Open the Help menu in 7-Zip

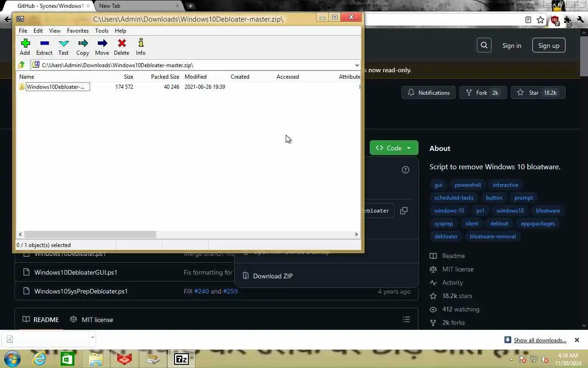120,31
